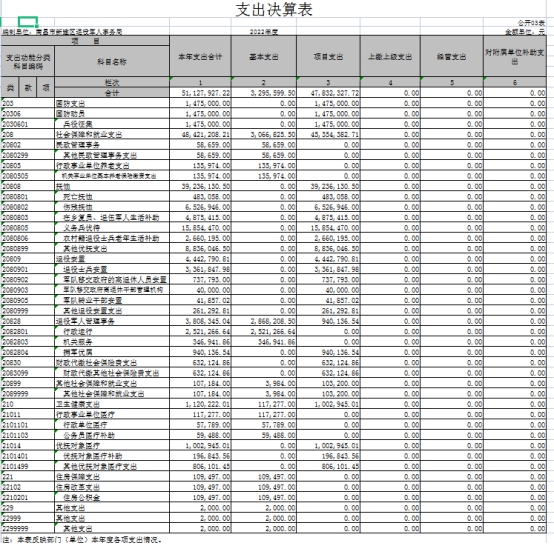The height and width of the screenshot is (544, 554).
Task: Click the 支出决算表 title cell
Action: [x=274, y=10]
